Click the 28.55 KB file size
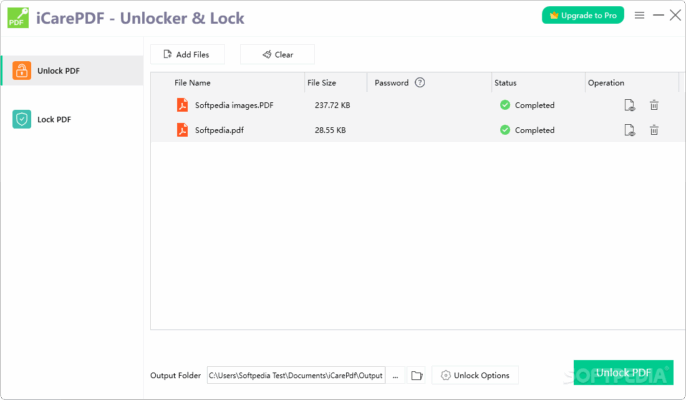Screen dimensions: 686x400 [x=330, y=130]
